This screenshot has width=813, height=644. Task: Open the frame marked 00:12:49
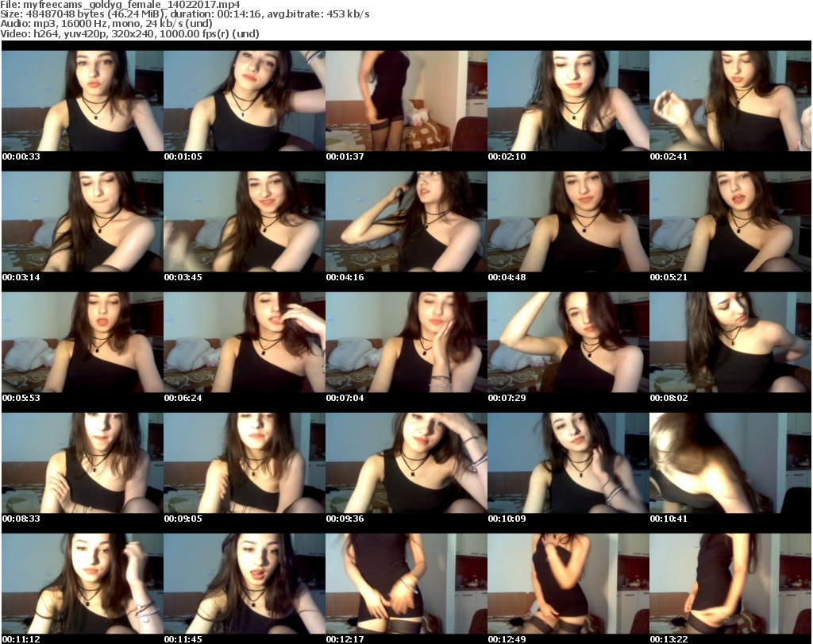pos(568,584)
